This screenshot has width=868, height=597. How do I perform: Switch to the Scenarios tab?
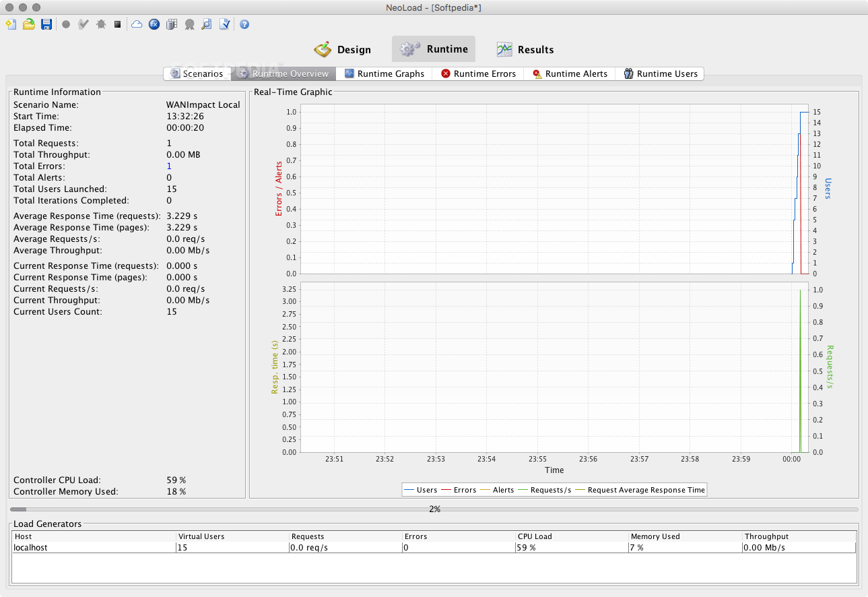pyautogui.click(x=197, y=73)
